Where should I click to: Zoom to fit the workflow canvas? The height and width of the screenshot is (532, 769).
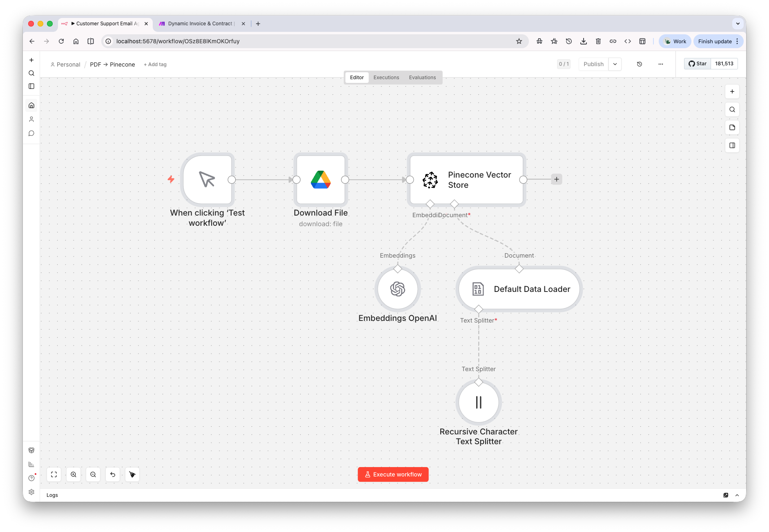coord(53,474)
